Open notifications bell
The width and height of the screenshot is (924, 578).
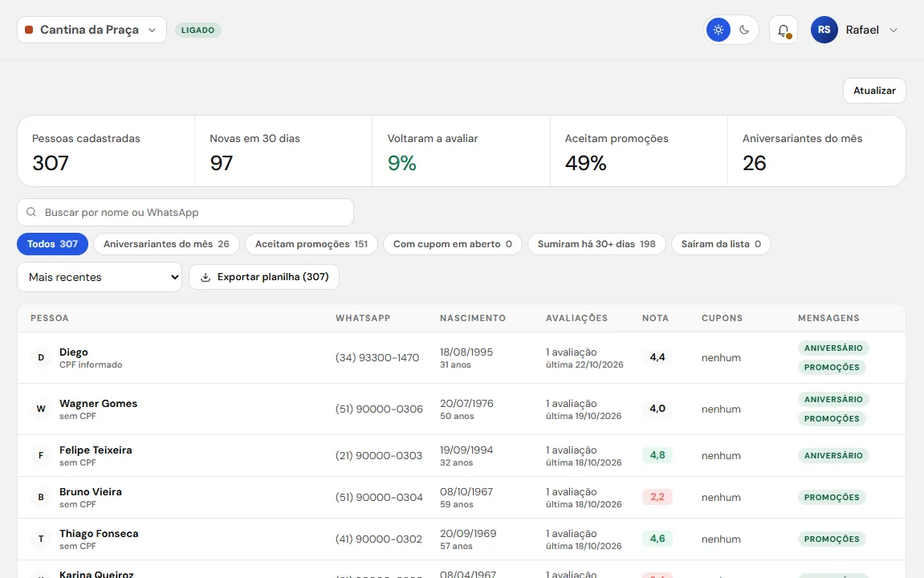point(784,30)
